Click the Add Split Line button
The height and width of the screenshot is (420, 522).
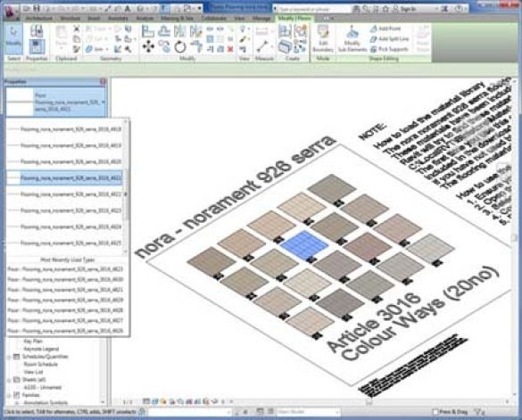390,39
